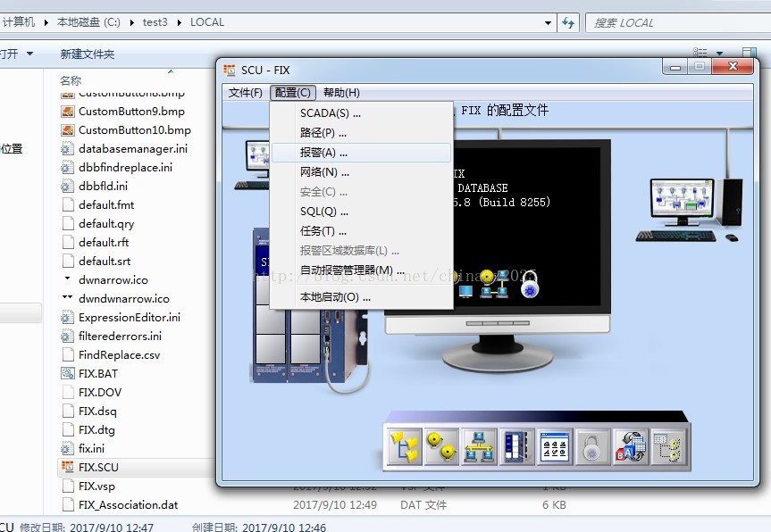
Task: Focus the 搜索 LOCAL search field
Action: [679, 23]
